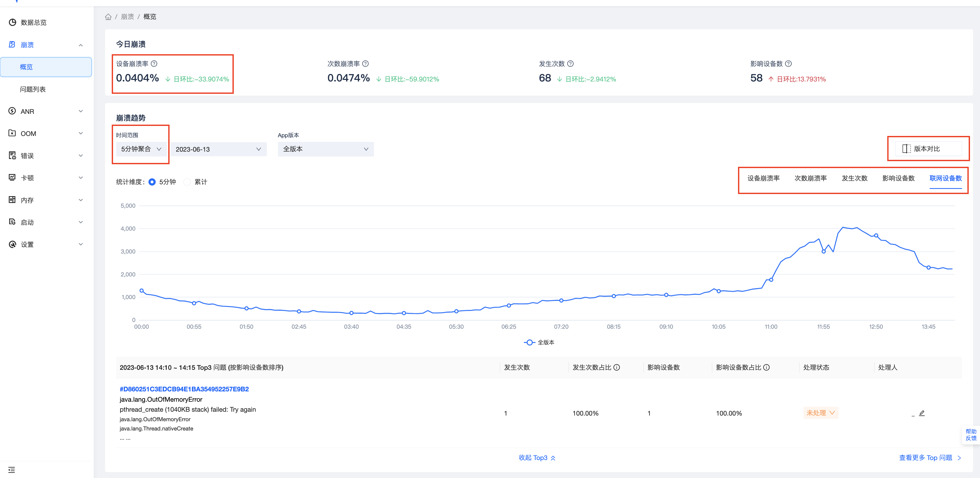Select the 累计 radio button

[187, 182]
